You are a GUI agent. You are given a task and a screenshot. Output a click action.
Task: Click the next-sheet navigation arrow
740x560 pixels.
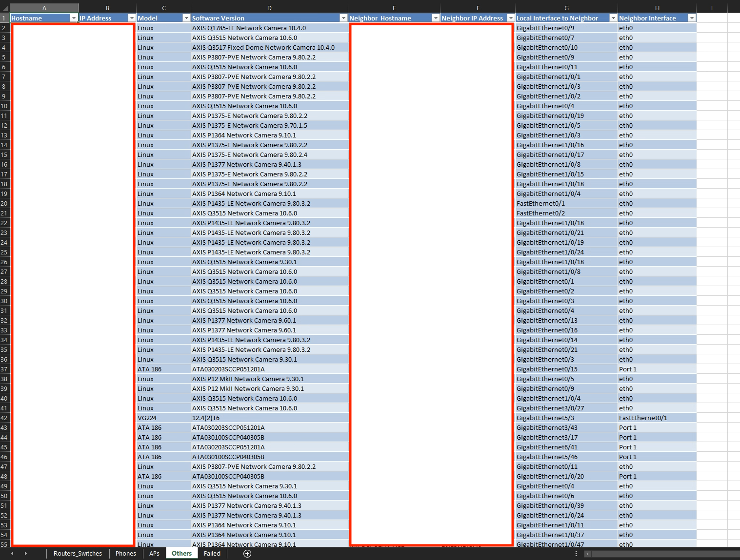[25, 553]
